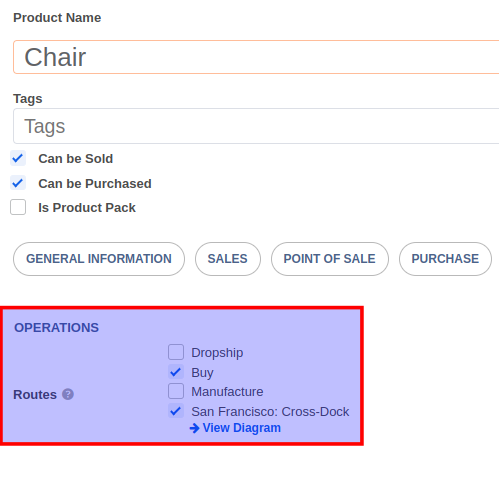
Task: Click the Is Product Pack label
Action: 87,208
